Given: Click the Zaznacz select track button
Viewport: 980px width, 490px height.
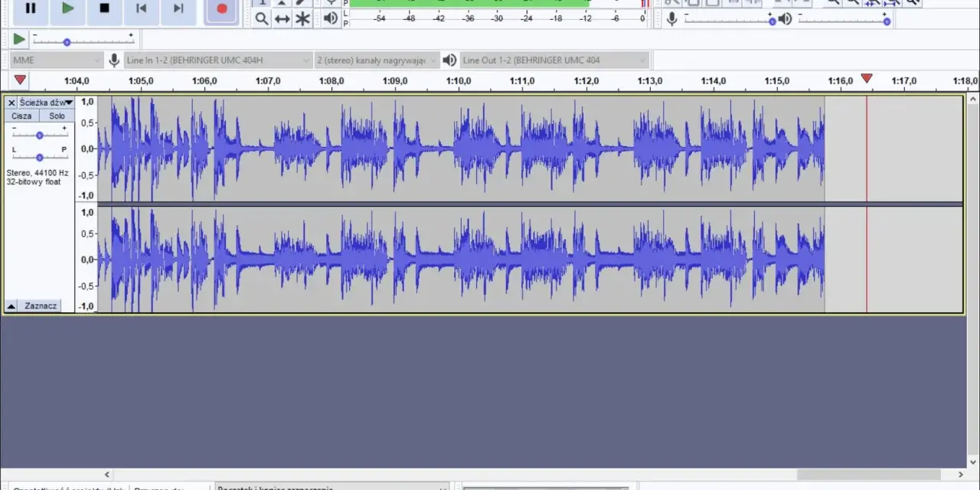Looking at the screenshot, I should 41,305.
